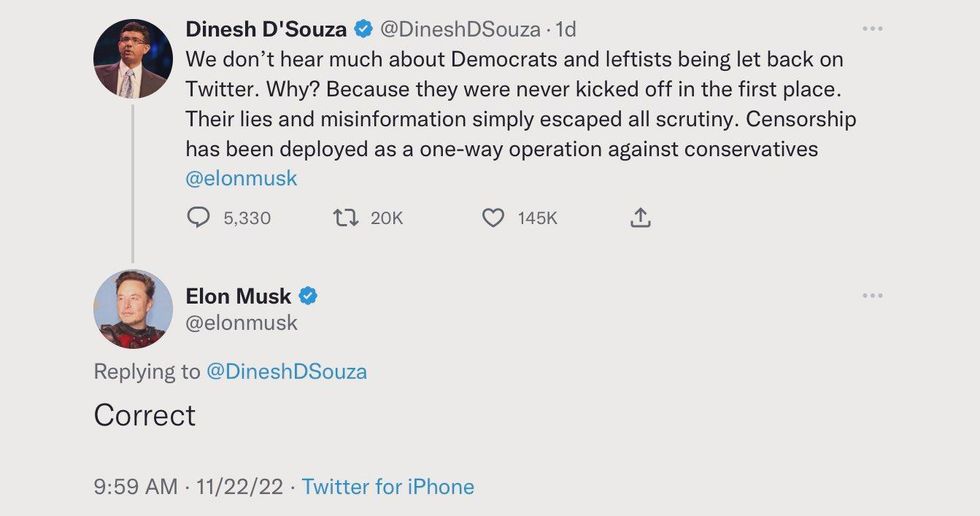Click Dinesh D'Souza's verified badge

coord(362,30)
